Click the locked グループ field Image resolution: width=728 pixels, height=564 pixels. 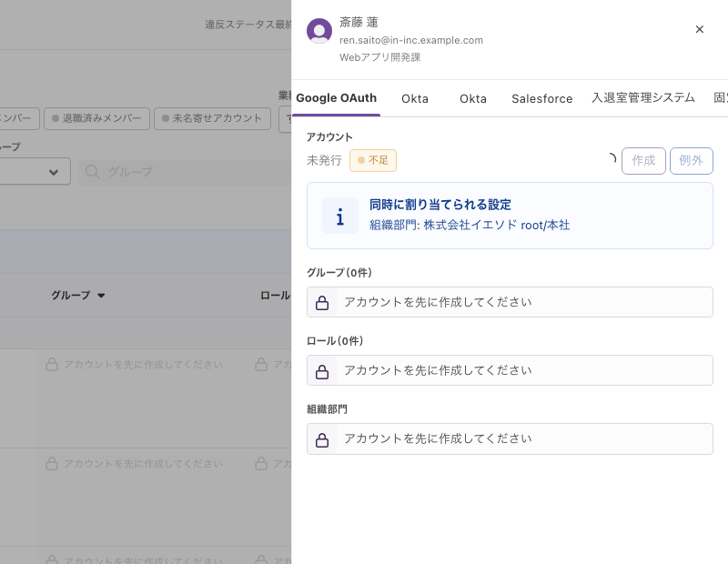coord(510,302)
